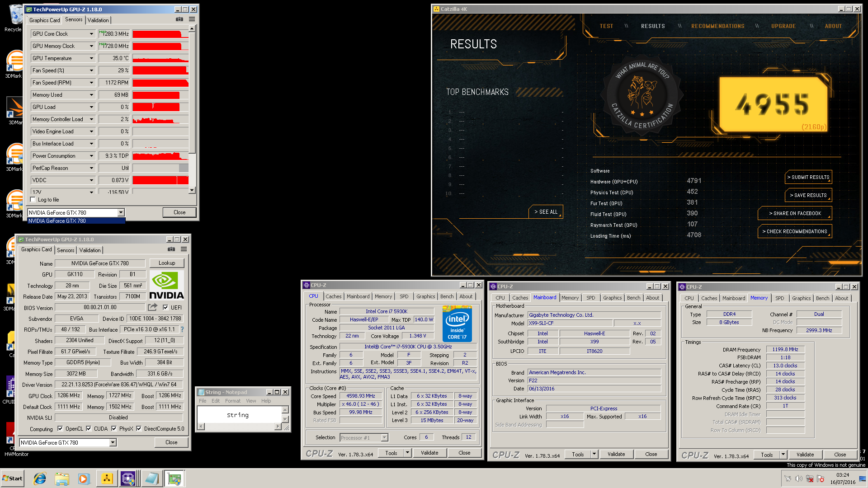This screenshot has width=868, height=488.
Task: Open File Explorer folder icon on taskbar
Action: [62, 479]
